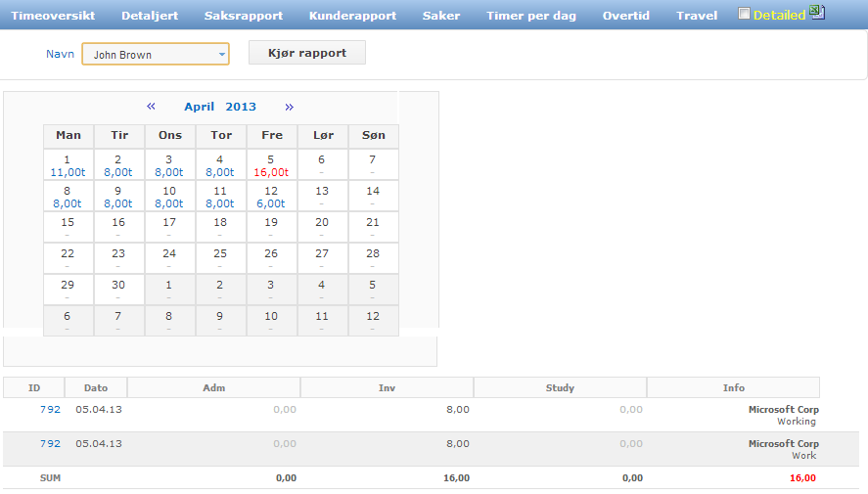Image resolution: width=868 pixels, height=494 pixels.
Task: Click the Kjør rapport button
Action: pyautogui.click(x=307, y=53)
